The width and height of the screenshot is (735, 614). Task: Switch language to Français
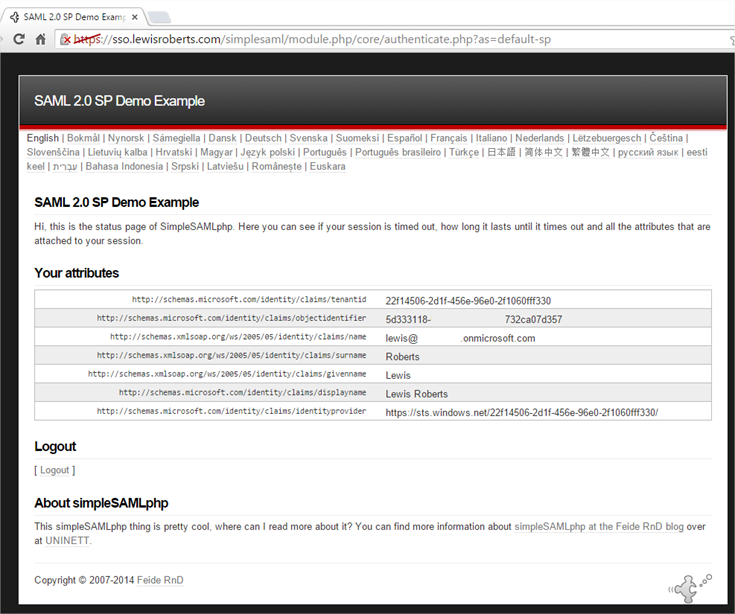tap(449, 138)
